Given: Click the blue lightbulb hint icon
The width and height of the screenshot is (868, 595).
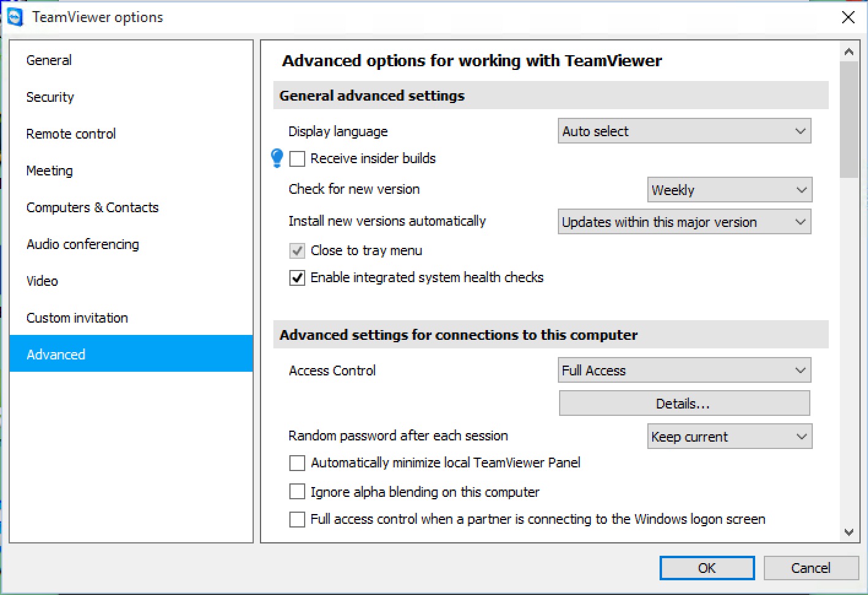Looking at the screenshot, I should 277,158.
